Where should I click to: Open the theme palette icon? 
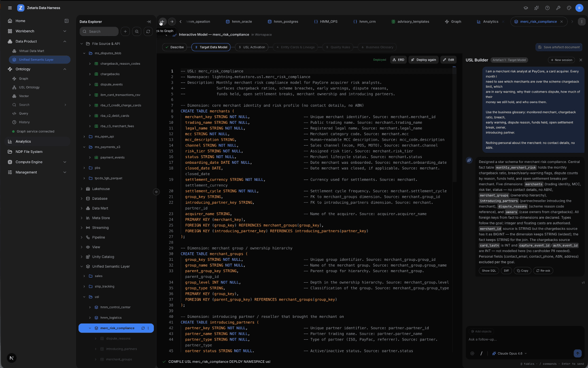(569, 8)
